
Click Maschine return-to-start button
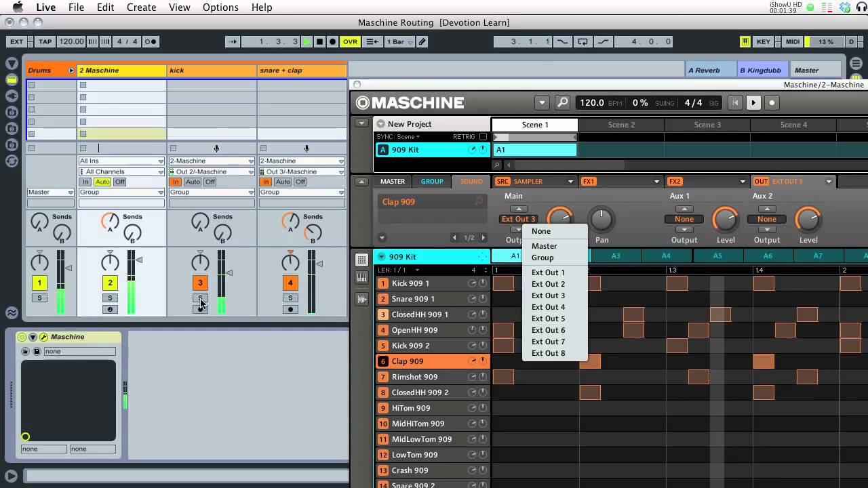point(735,103)
